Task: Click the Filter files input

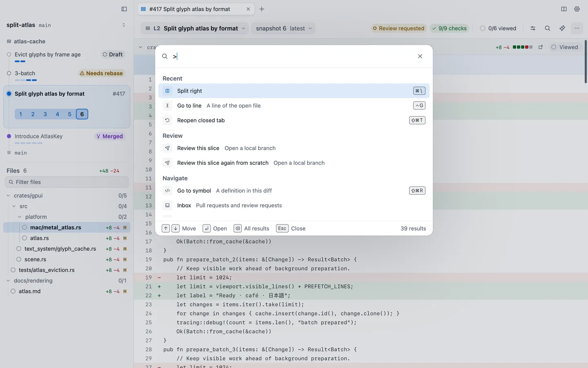Action: pyautogui.click(x=67, y=182)
